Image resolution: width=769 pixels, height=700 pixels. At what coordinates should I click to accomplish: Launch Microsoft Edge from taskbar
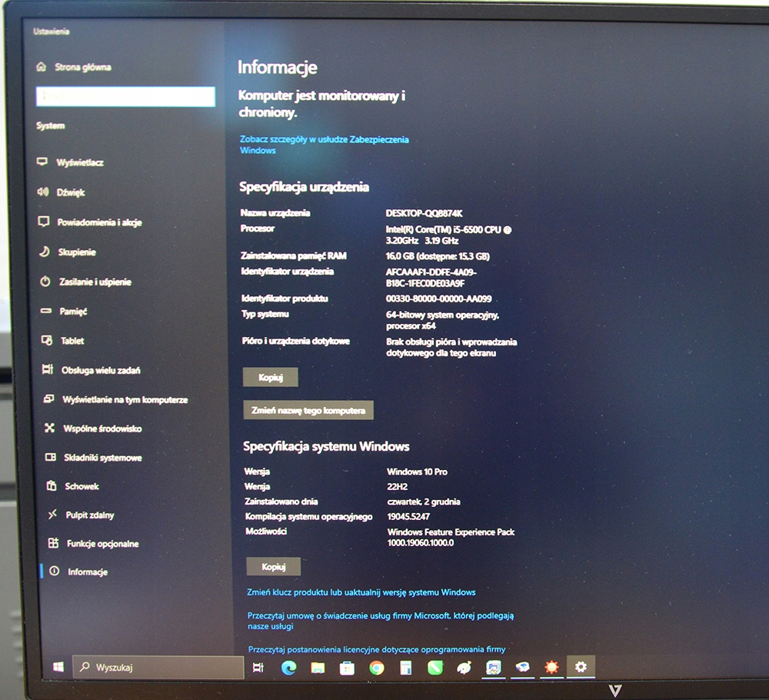pos(288,668)
